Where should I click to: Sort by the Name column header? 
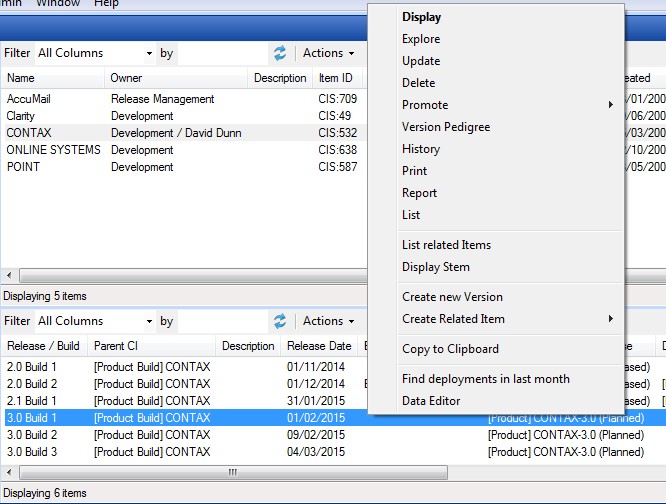point(53,78)
